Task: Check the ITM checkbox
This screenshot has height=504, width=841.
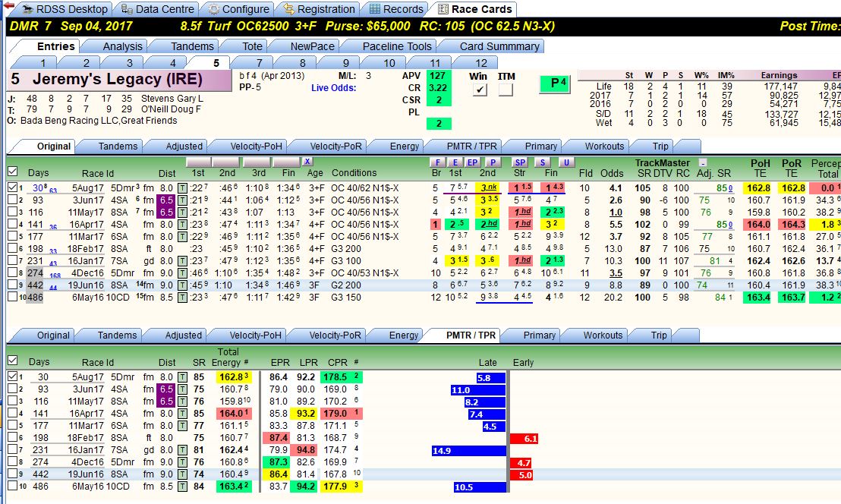Action: [506, 90]
